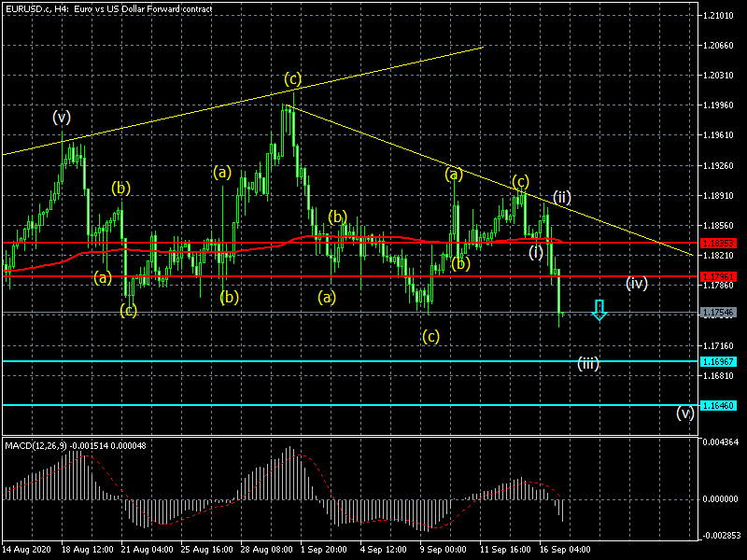Click the 16 Sep 04:00 date label
The height and width of the screenshot is (560, 747).
click(x=563, y=550)
